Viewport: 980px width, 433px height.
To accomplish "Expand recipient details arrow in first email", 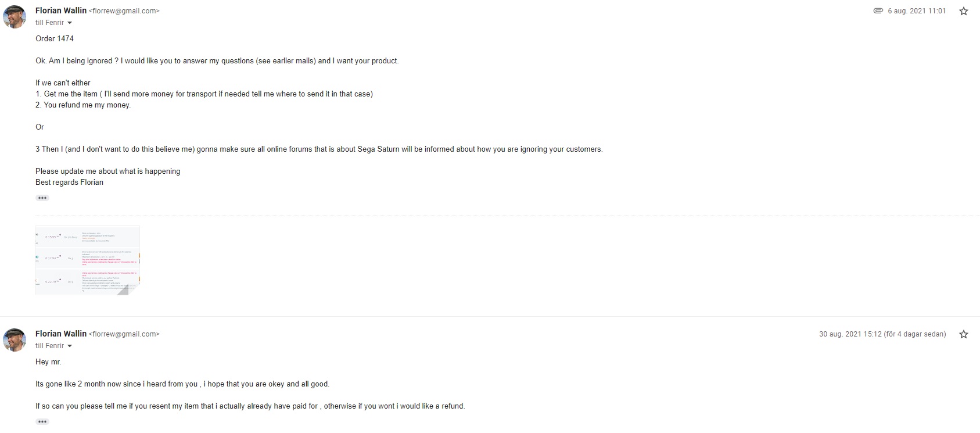I will [x=70, y=23].
